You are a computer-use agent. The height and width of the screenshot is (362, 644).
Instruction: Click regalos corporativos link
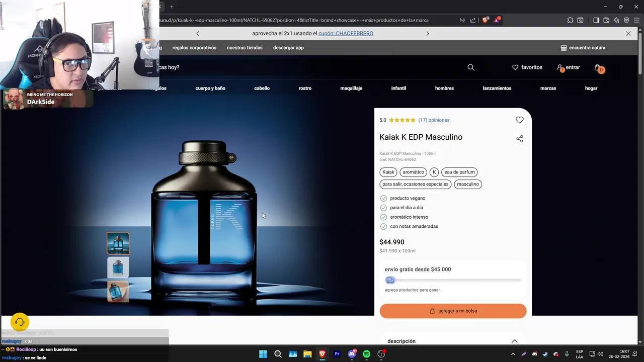(x=194, y=48)
